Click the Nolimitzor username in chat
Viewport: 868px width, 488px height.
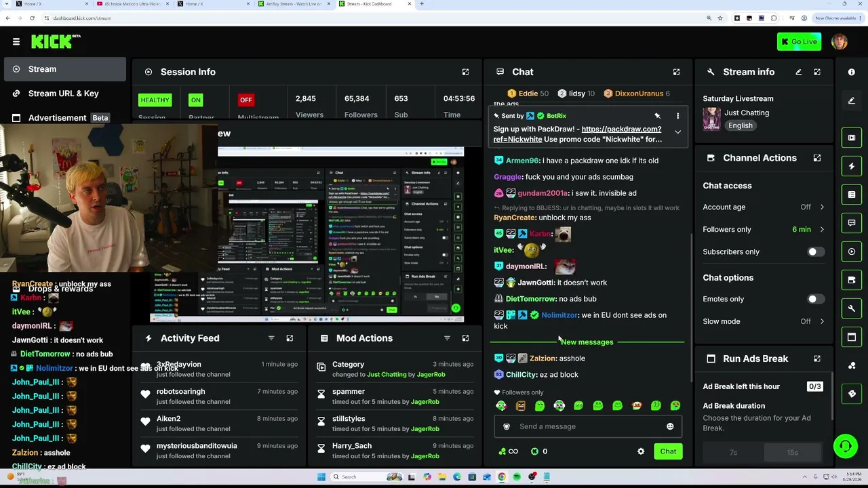559,315
